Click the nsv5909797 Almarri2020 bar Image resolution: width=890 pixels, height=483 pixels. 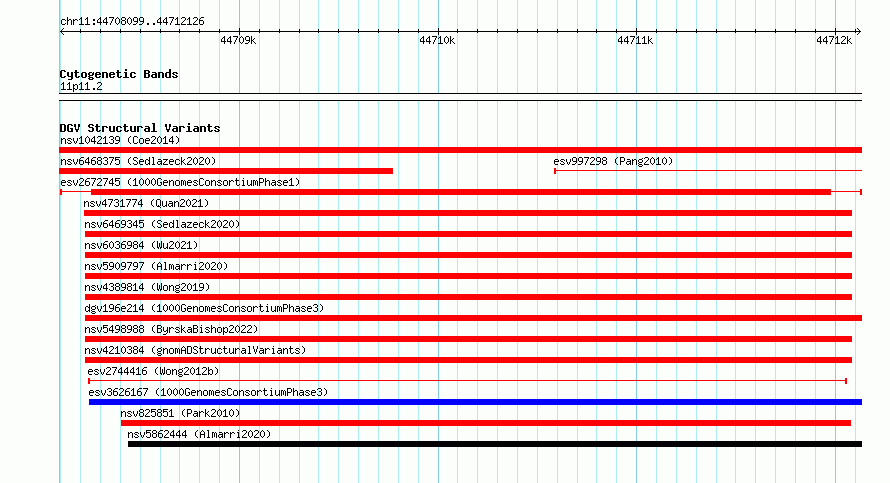point(468,276)
